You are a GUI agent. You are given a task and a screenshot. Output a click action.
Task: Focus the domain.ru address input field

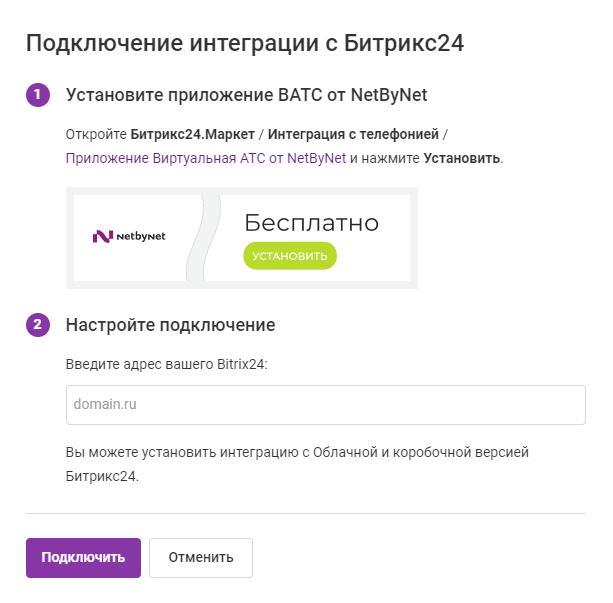pyautogui.click(x=325, y=405)
